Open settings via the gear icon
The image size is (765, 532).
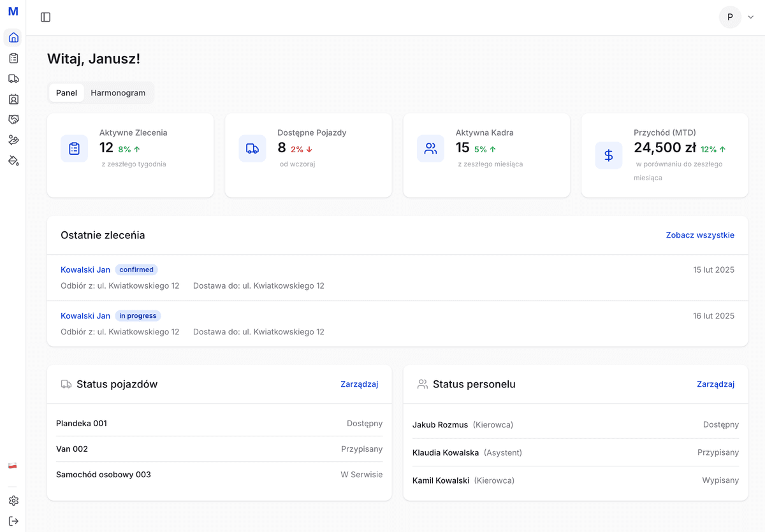coord(13,500)
